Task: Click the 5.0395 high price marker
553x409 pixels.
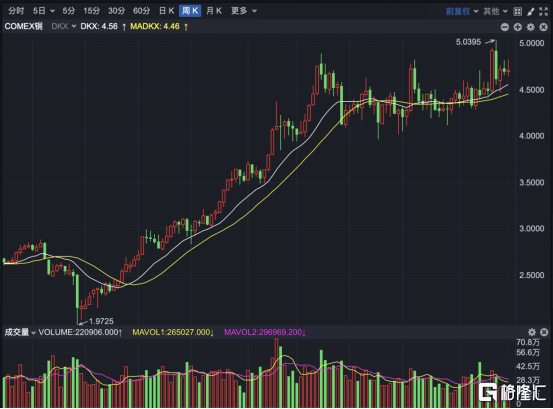Action: 468,42
